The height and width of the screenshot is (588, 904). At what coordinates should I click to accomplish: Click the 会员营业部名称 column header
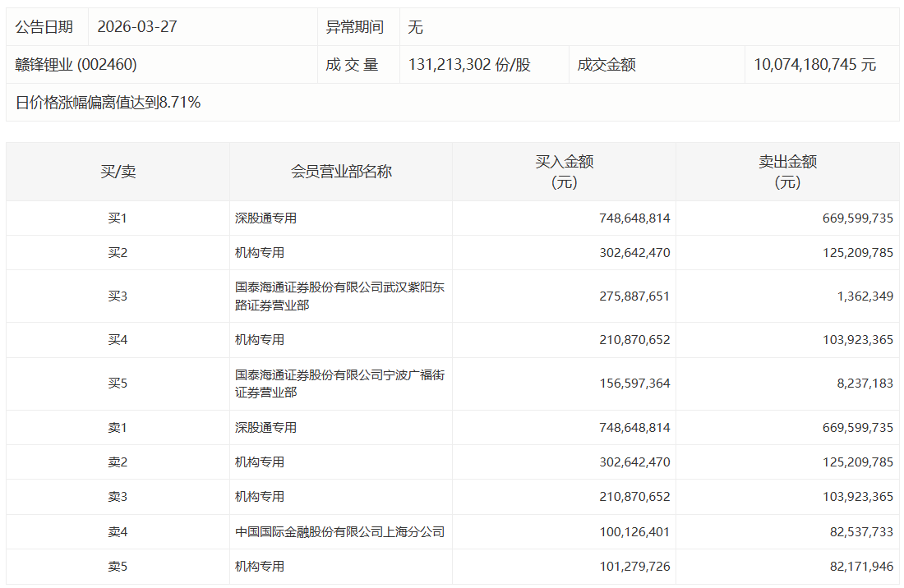(341, 171)
